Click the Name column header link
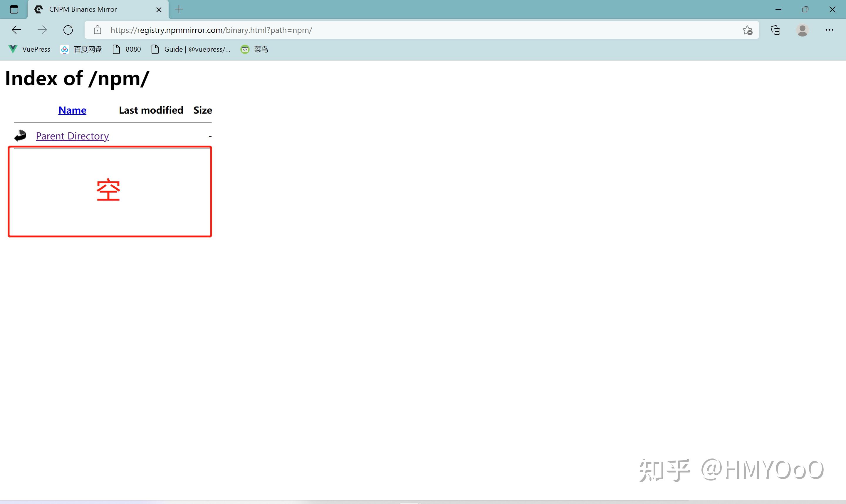 (x=72, y=110)
